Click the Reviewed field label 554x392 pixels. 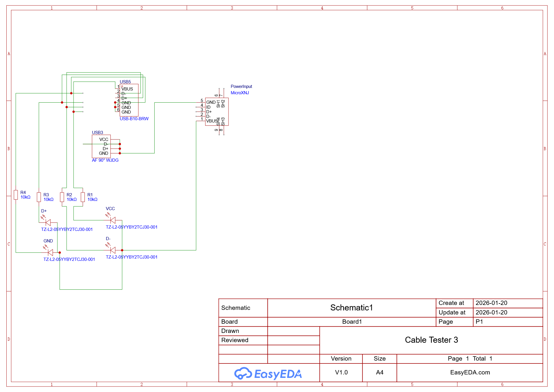click(235, 340)
